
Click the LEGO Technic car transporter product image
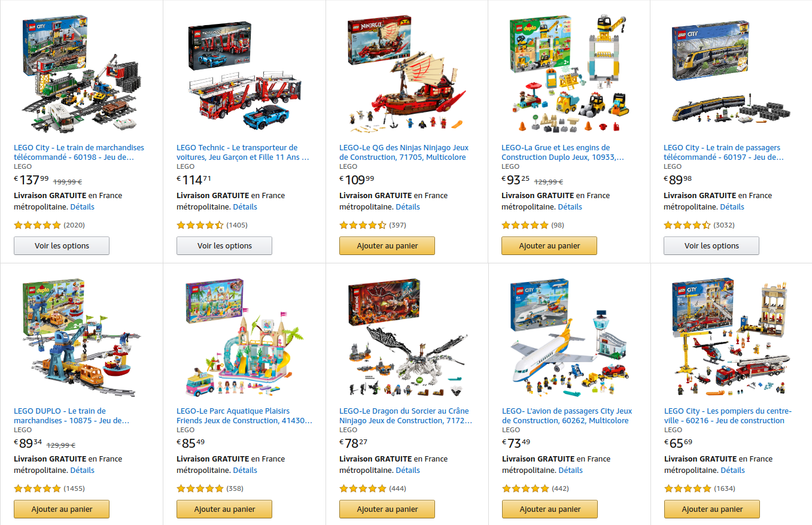pyautogui.click(x=244, y=73)
